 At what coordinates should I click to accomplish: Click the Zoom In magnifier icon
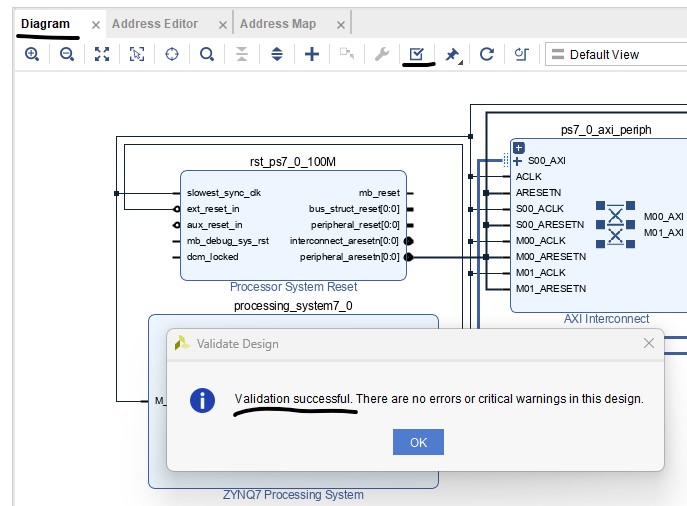[32, 54]
